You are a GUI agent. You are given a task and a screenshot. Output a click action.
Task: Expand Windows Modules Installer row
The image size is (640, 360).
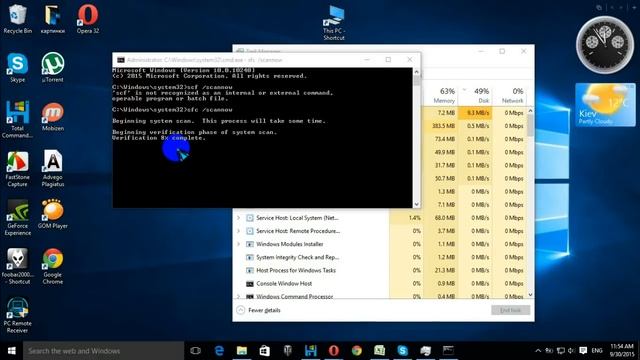pyautogui.click(x=239, y=244)
